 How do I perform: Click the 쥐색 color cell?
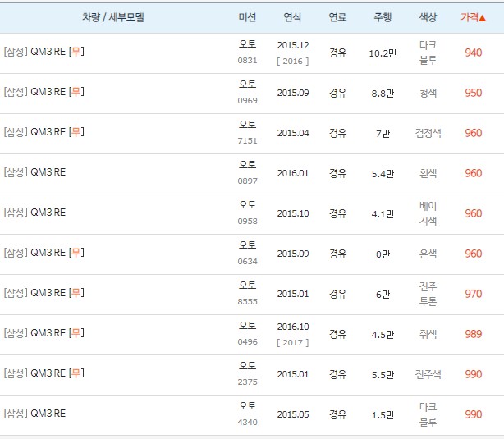tap(428, 334)
